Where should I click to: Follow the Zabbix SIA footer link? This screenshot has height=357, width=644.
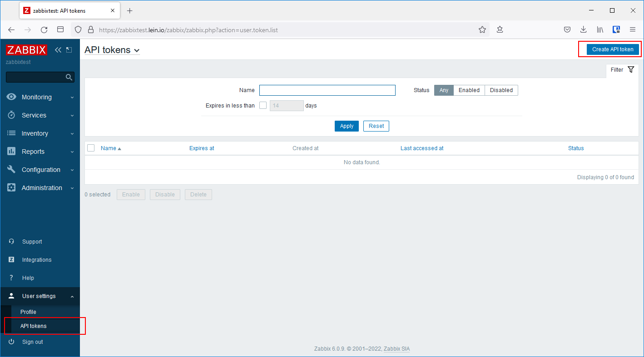[396, 349]
